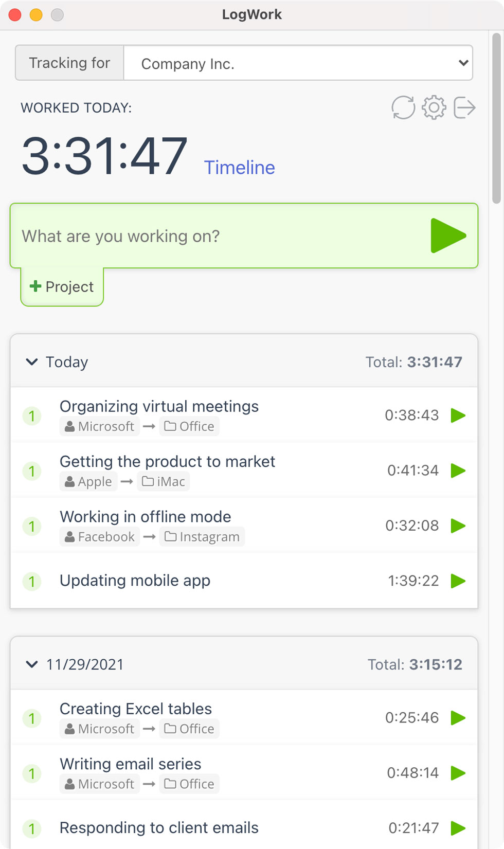Click the 0:21:47 duration value
504x849 pixels.
pyautogui.click(x=414, y=828)
